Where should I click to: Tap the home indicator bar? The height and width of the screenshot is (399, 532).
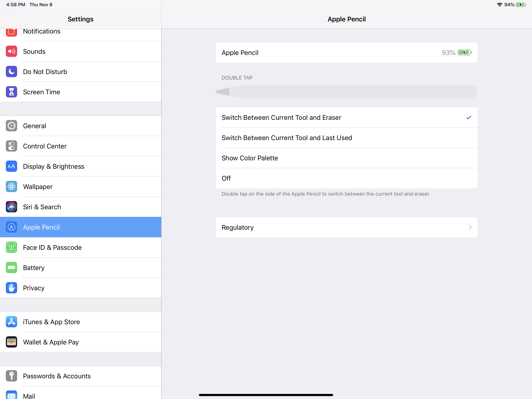pos(266,395)
